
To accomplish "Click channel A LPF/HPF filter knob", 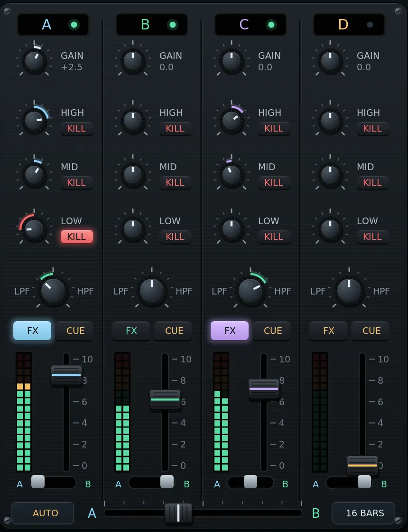I will click(x=53, y=292).
